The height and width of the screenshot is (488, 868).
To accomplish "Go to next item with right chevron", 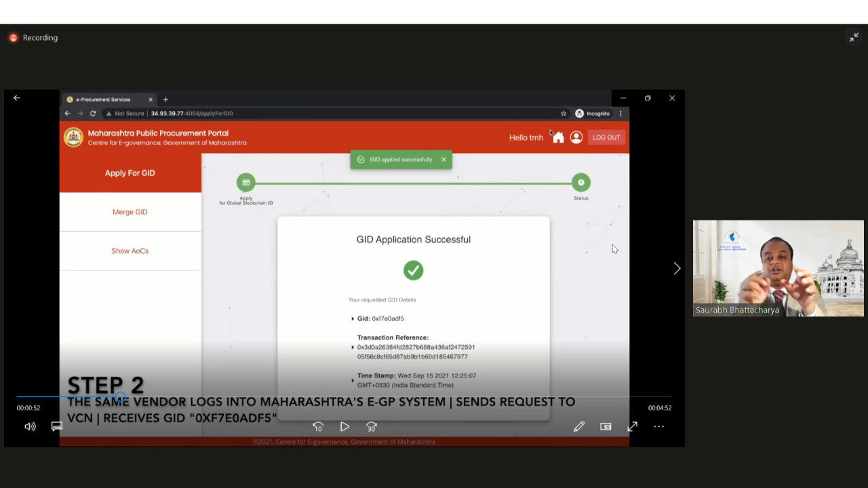I will (x=676, y=269).
